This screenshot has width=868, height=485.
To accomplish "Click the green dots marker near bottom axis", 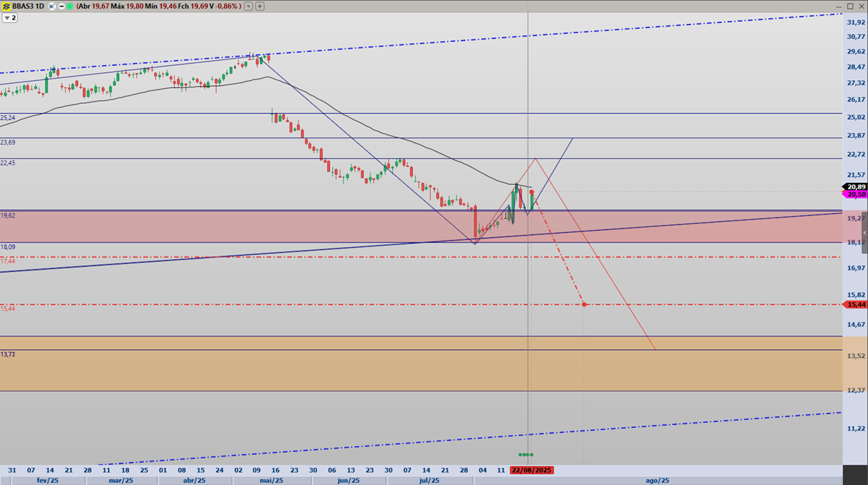I will pyautogui.click(x=526, y=455).
